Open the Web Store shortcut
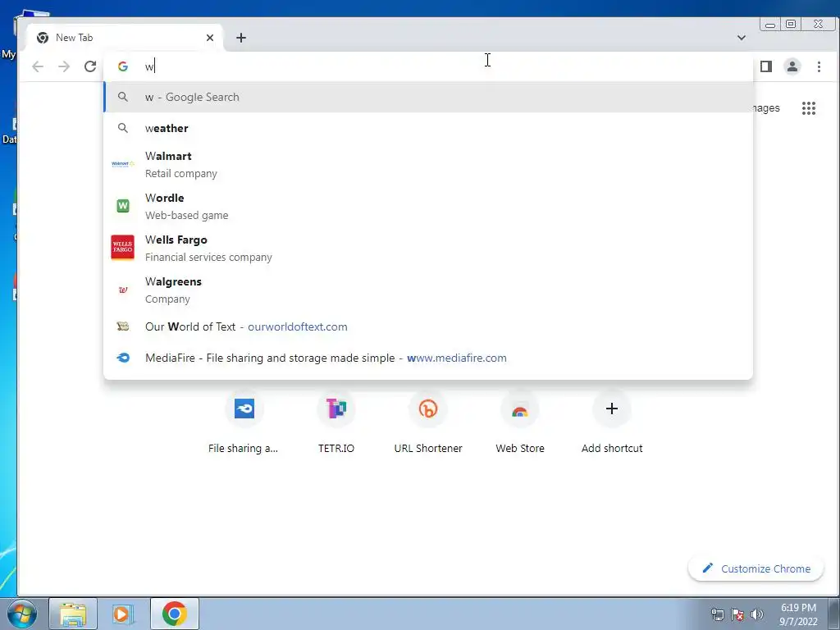This screenshot has height=630, width=840. pos(519,424)
